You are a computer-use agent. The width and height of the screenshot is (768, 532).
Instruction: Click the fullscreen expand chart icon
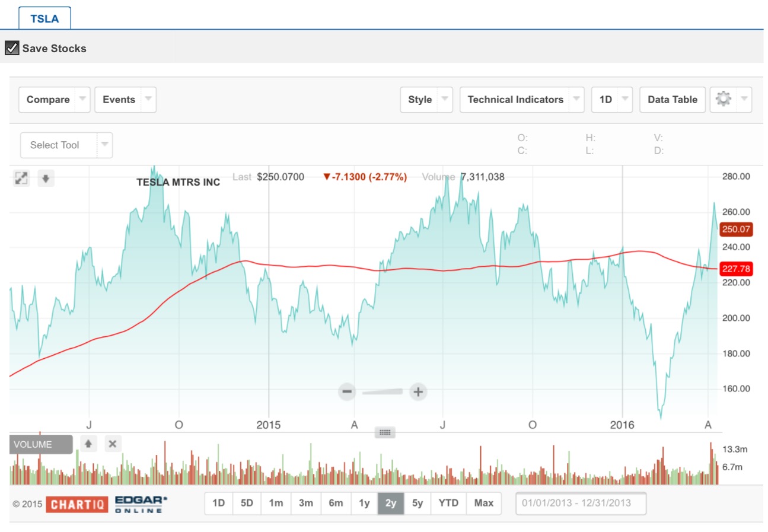click(x=21, y=178)
